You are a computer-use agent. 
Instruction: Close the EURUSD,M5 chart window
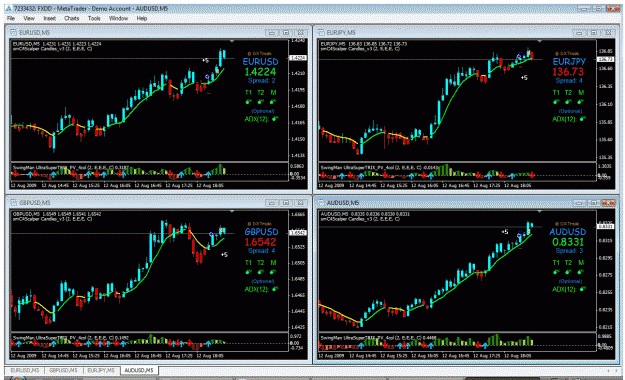click(301, 33)
